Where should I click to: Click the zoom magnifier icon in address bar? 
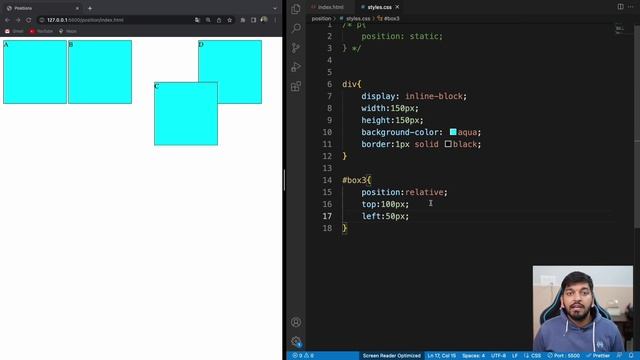[208, 20]
